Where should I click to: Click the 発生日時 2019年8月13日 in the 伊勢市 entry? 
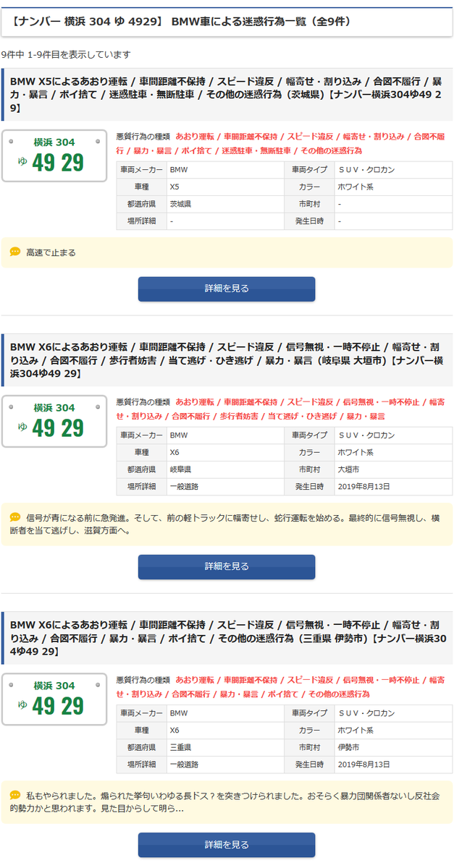point(363,765)
